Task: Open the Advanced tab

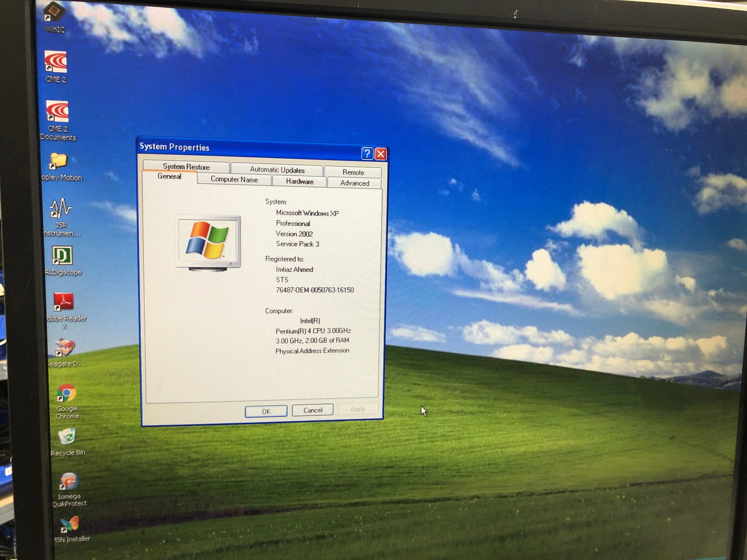Action: (355, 183)
